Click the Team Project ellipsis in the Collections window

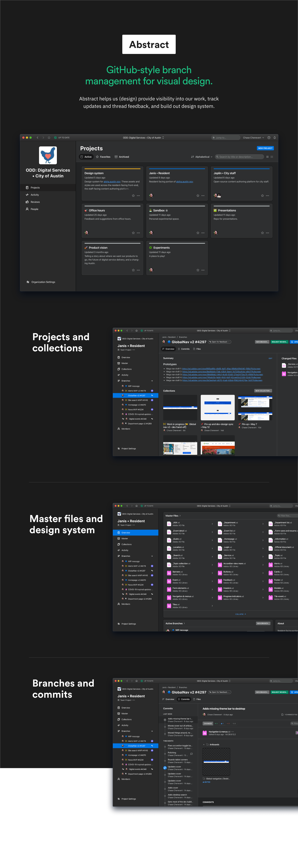(x=134, y=350)
